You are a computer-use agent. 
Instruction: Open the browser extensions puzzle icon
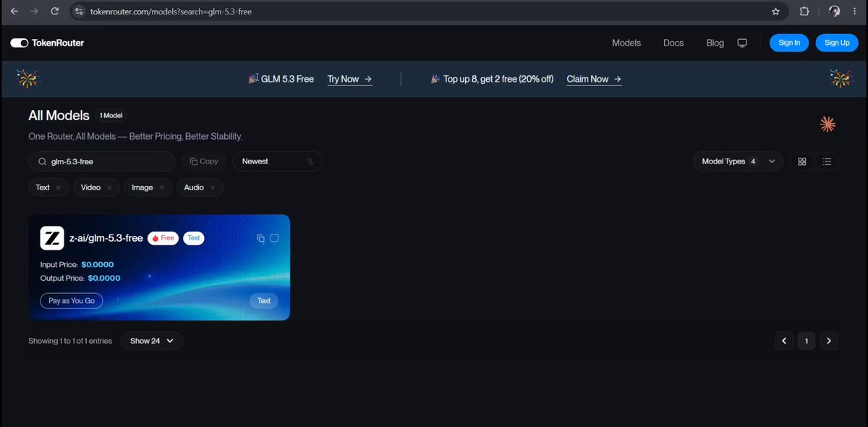pyautogui.click(x=804, y=12)
